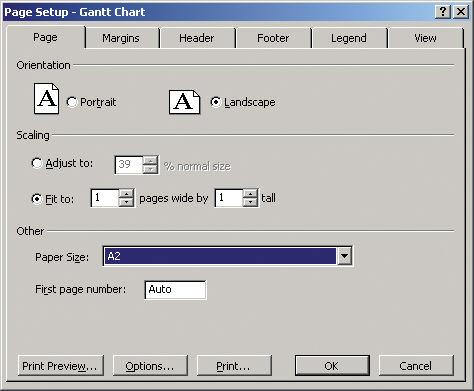Image resolution: width=474 pixels, height=391 pixels.
Task: Increase pages wide spinner value
Action: (x=126, y=194)
